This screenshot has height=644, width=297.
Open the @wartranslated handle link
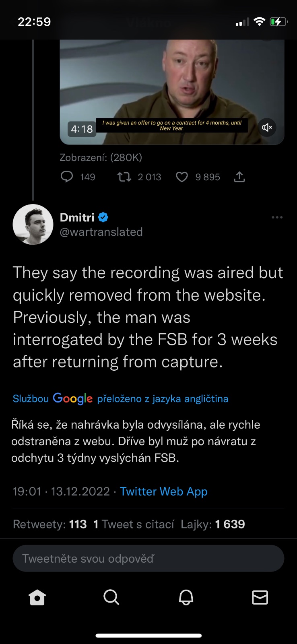click(101, 232)
